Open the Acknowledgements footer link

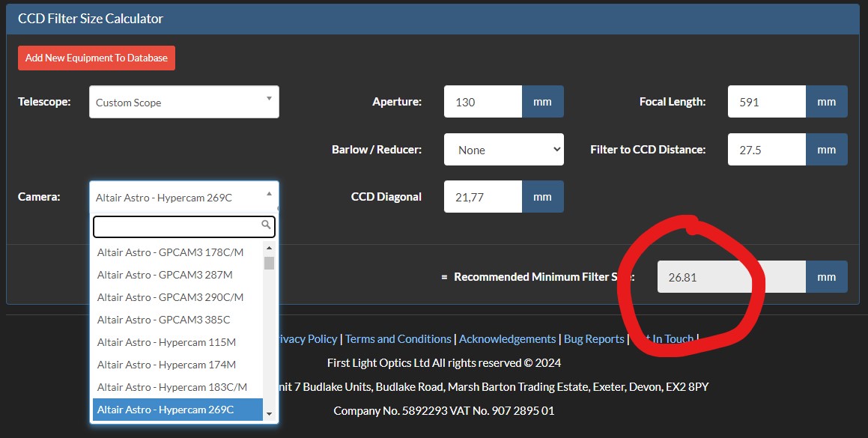pyautogui.click(x=507, y=339)
